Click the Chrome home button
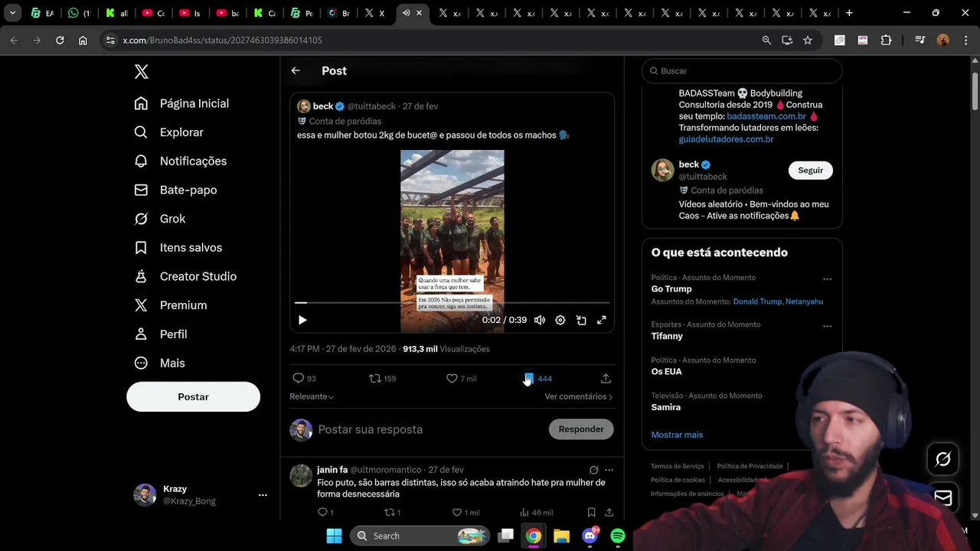The width and height of the screenshot is (980, 551). coord(83,40)
